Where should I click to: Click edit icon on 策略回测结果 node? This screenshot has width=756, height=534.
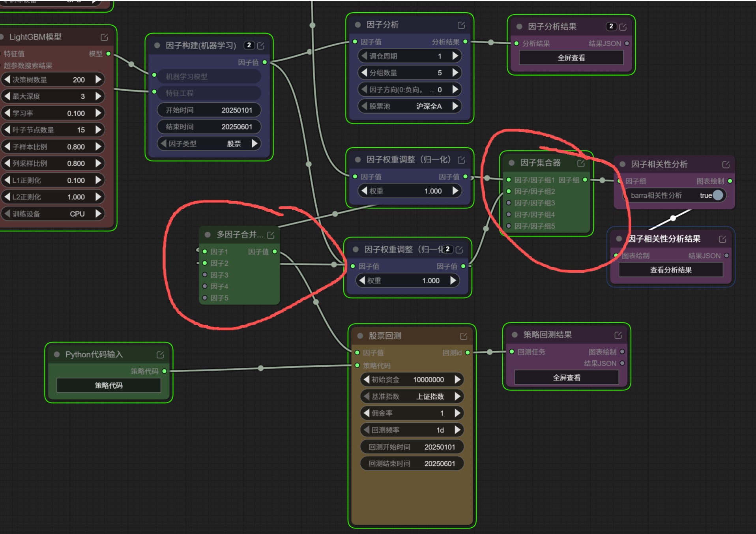click(618, 335)
